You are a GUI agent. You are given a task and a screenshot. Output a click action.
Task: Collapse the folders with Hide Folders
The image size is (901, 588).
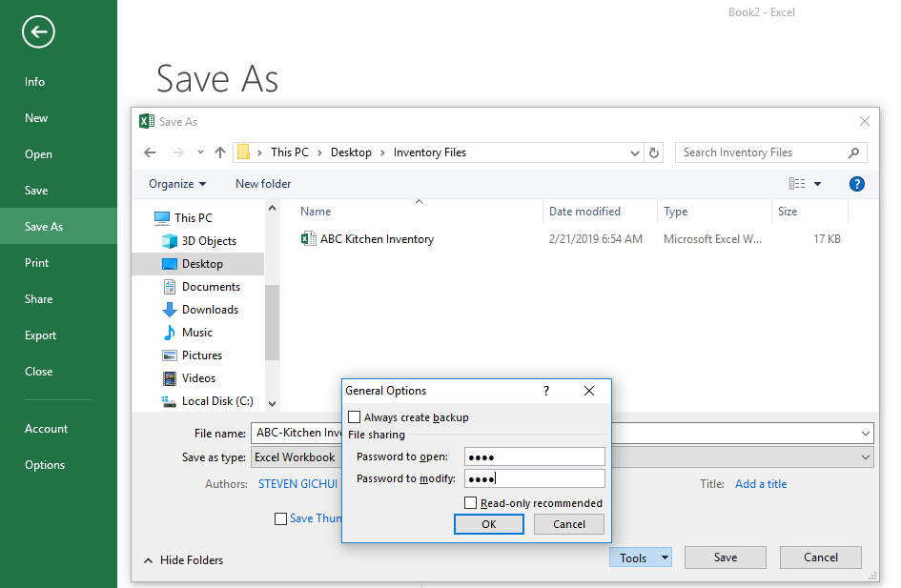click(184, 560)
